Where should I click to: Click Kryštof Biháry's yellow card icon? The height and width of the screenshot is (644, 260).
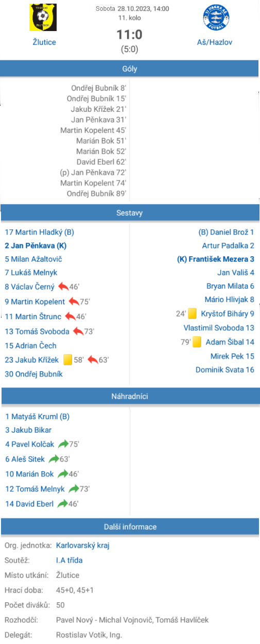pyautogui.click(x=193, y=313)
